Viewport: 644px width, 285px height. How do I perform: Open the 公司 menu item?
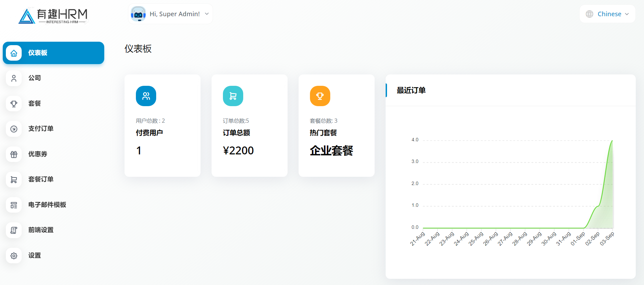click(34, 78)
